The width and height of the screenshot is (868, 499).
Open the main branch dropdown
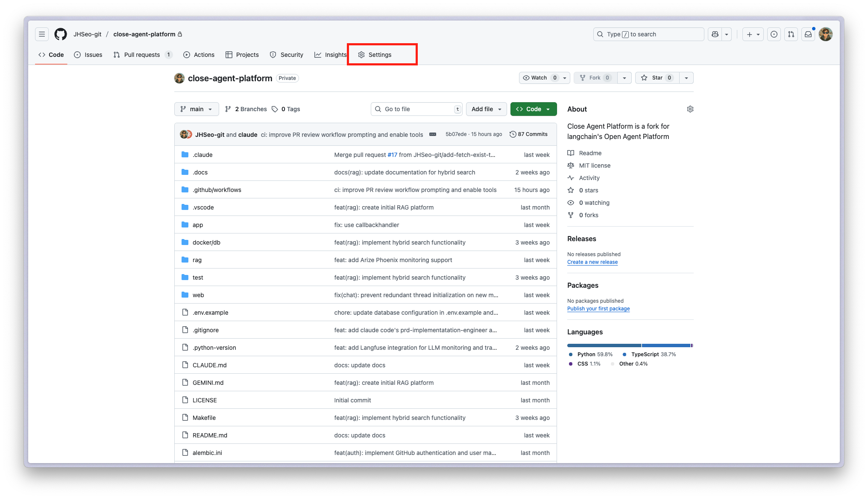point(196,109)
